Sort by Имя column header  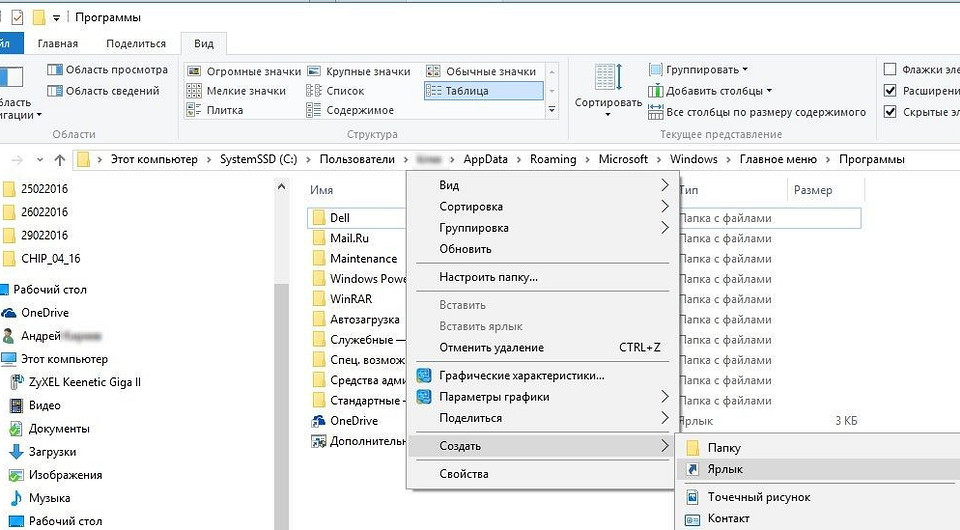coord(321,190)
